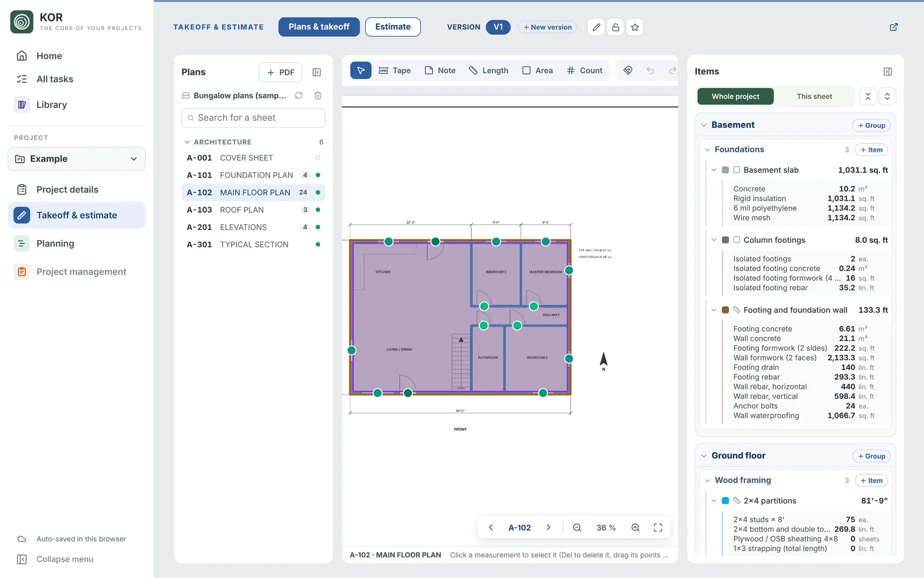Image resolution: width=924 pixels, height=578 pixels.
Task: Select the pointer selection tool
Action: click(360, 71)
